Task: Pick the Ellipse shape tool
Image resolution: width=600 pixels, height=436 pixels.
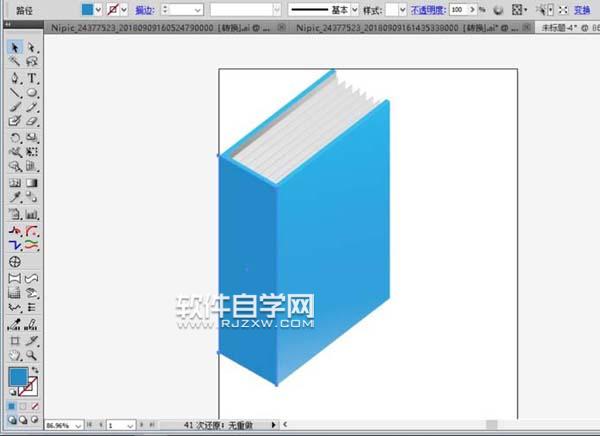Action: [x=31, y=93]
